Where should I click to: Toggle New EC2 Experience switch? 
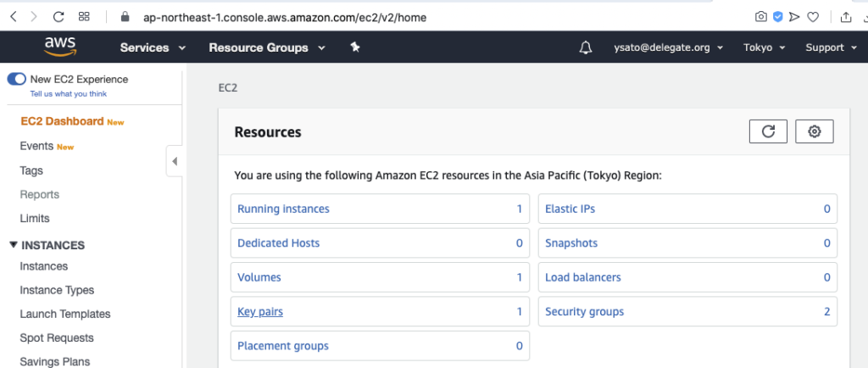(x=16, y=79)
